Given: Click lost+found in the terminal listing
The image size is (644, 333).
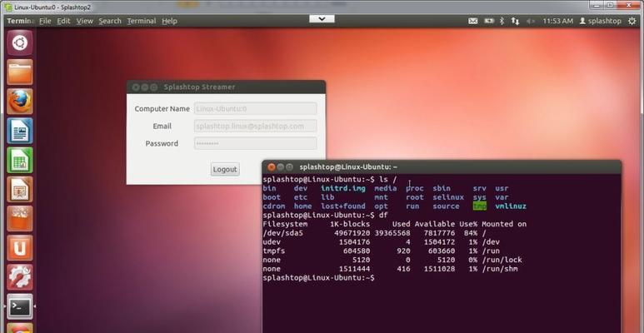Looking at the screenshot, I should 343,206.
